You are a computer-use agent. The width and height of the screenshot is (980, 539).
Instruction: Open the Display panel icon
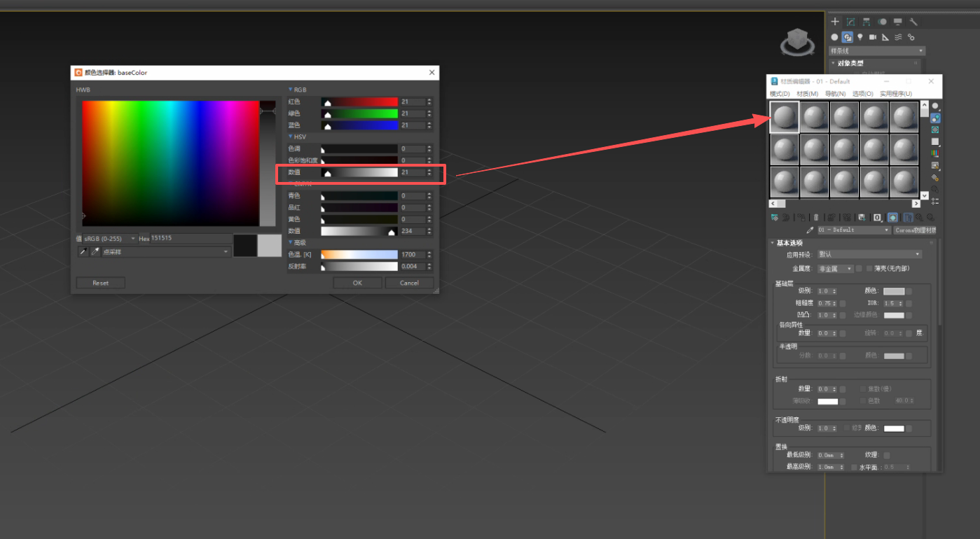897,22
